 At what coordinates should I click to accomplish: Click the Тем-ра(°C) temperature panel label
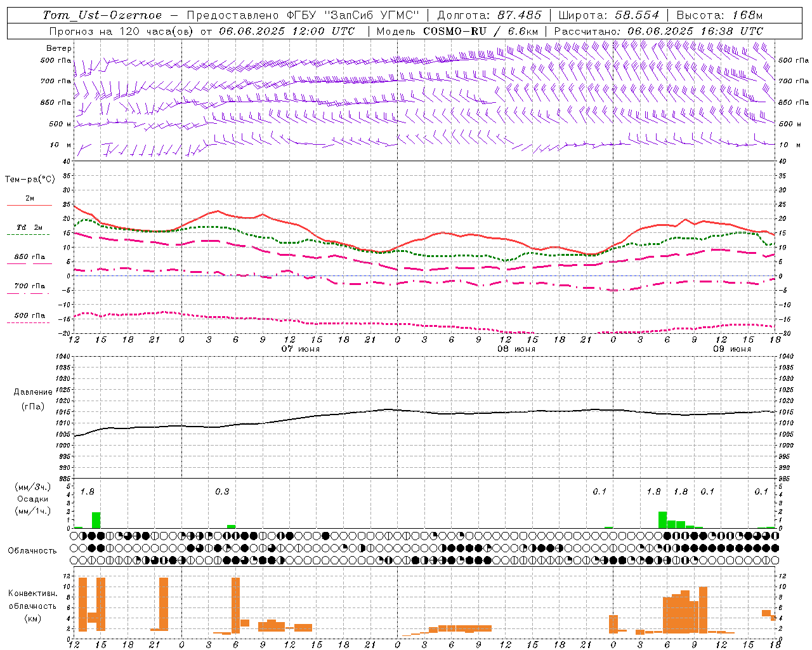tap(30, 180)
